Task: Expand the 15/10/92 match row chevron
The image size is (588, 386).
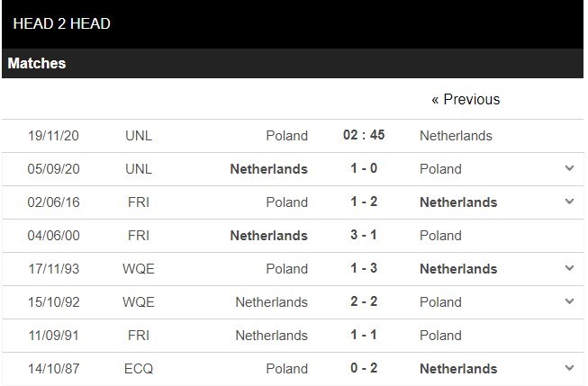Action: pos(569,301)
